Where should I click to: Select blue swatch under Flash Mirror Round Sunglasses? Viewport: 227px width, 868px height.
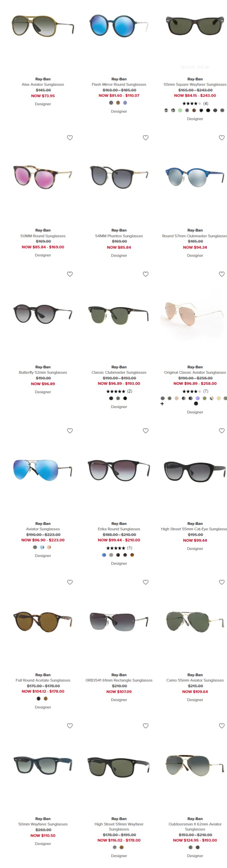tap(125, 103)
